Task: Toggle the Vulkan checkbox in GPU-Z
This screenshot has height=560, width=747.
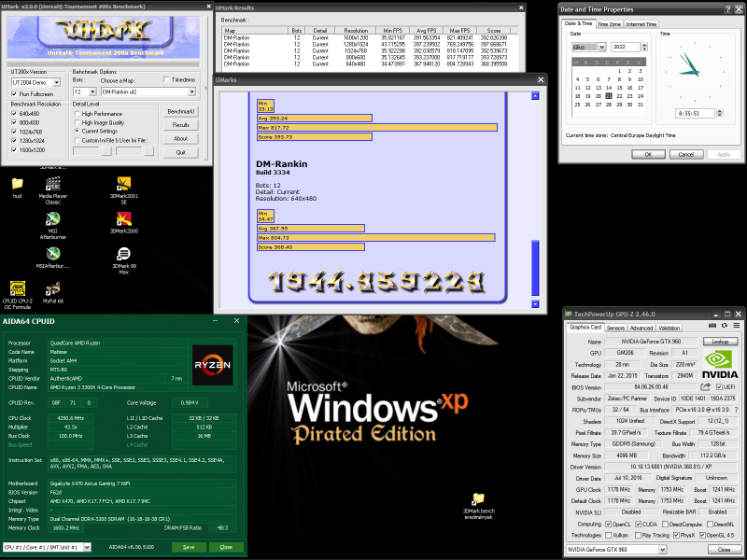Action: pos(609,535)
